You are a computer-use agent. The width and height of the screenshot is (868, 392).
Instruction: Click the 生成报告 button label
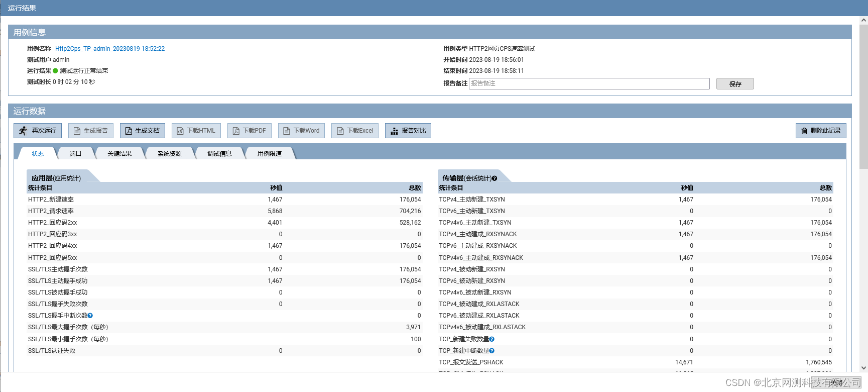(x=95, y=131)
